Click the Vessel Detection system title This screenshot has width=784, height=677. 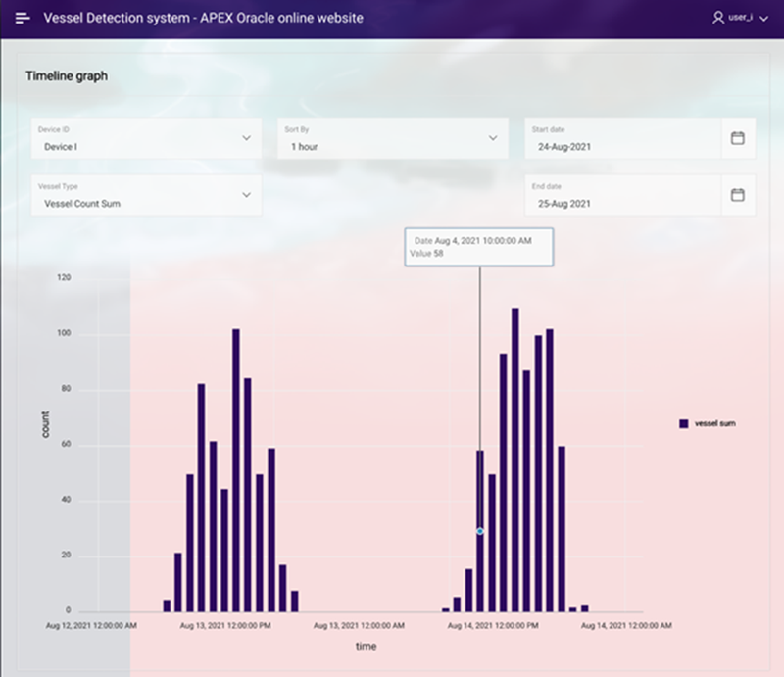click(203, 18)
